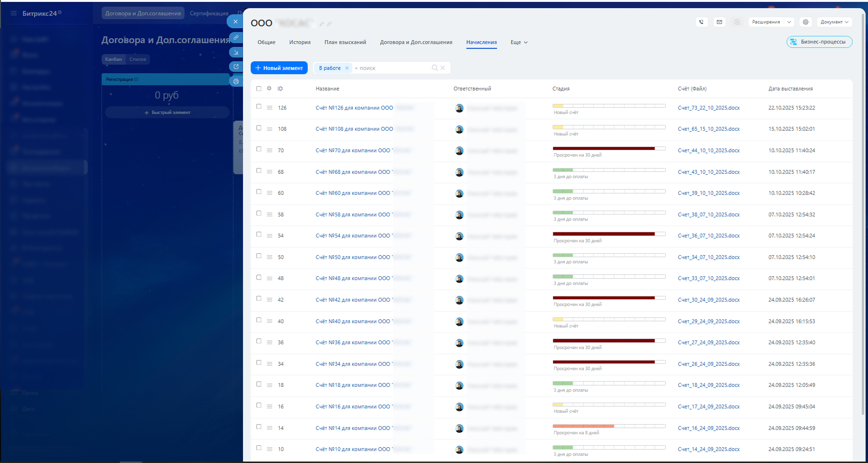Image resolution: width=868 pixels, height=463 pixels.
Task: Open the План взысканий tab
Action: pyautogui.click(x=345, y=43)
